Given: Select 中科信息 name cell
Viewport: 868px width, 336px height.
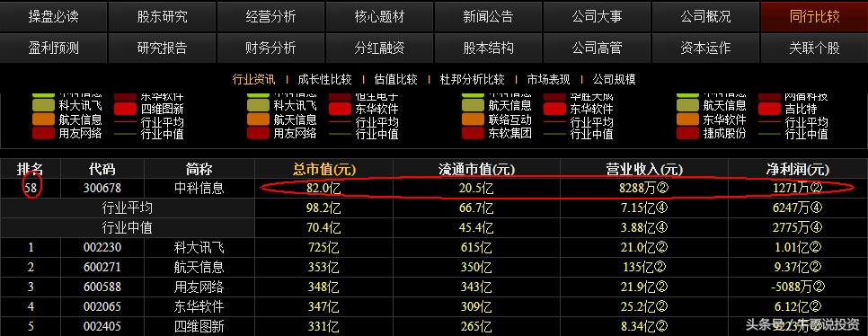Looking at the screenshot, I should point(199,188).
